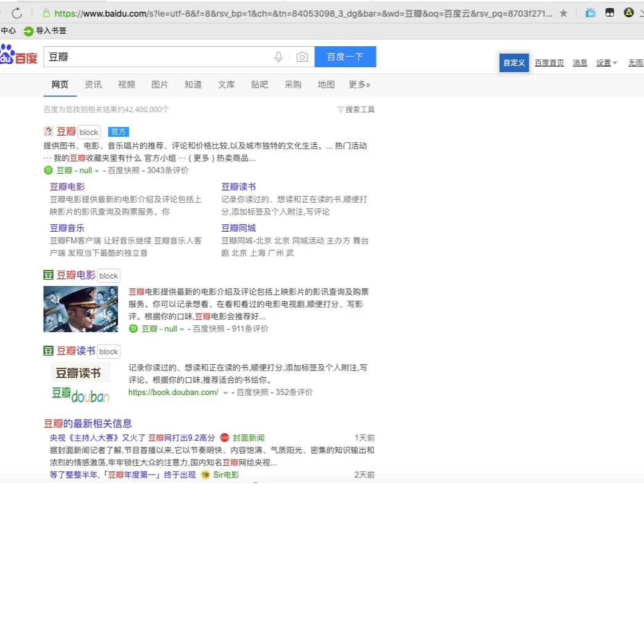Block the 豆瓣电影 result
The image size is (644, 644).
click(x=108, y=276)
